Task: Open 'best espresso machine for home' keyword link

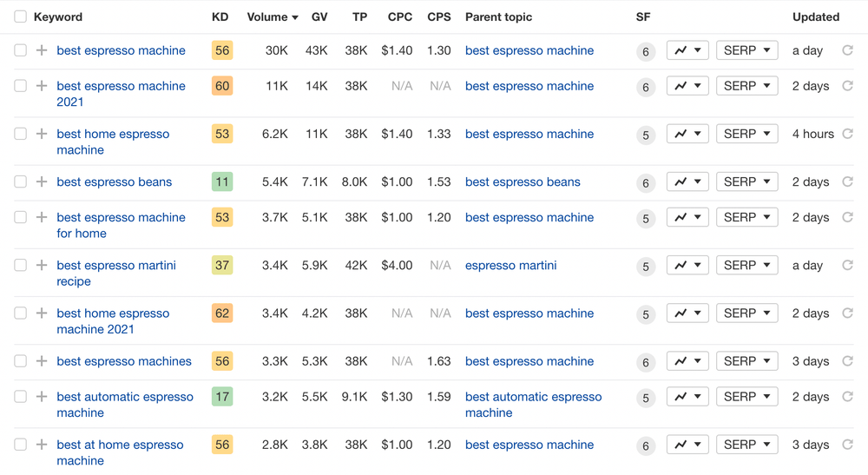Action: [x=121, y=225]
